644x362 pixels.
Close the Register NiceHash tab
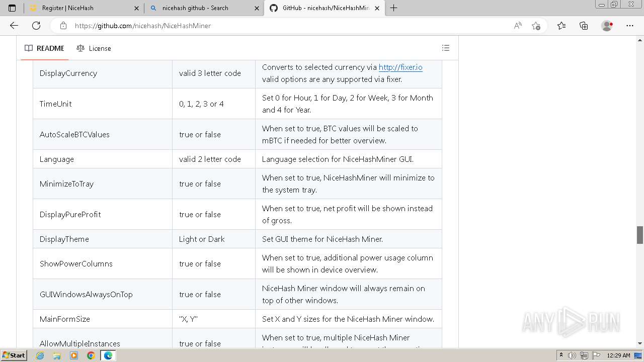tap(136, 8)
